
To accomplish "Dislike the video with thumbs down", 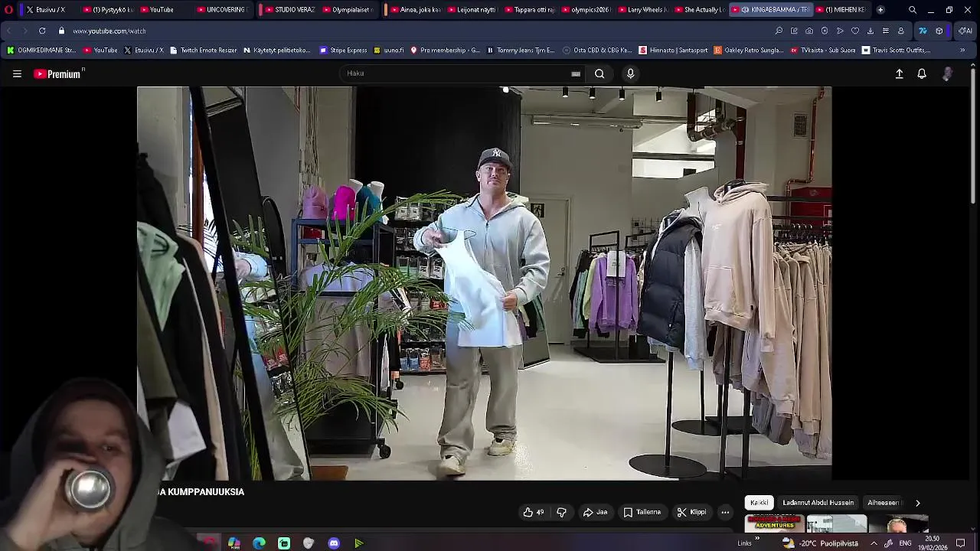I will click(x=561, y=512).
